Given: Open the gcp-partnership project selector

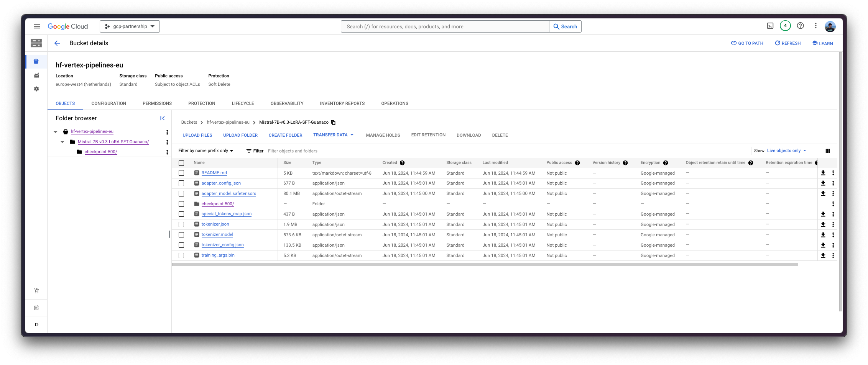Looking at the screenshot, I should coord(130,26).
